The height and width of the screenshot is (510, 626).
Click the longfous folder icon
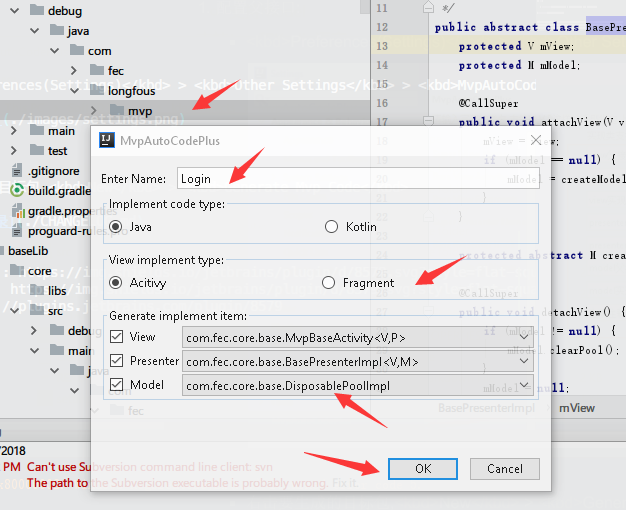coord(97,89)
